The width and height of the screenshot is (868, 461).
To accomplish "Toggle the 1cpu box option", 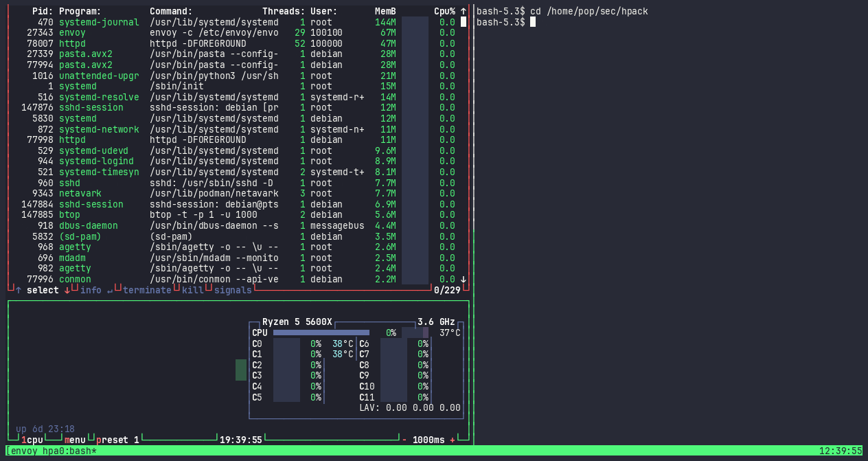I will click(x=32, y=440).
